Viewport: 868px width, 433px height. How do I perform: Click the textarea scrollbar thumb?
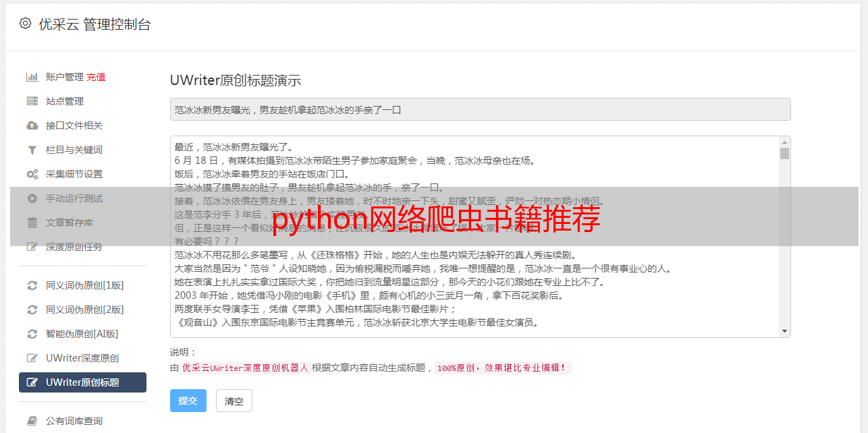coord(784,153)
